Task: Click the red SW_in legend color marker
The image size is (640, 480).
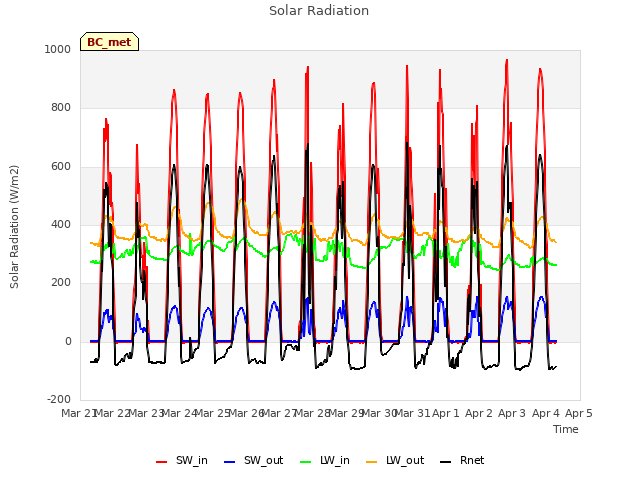Action: pos(162,462)
